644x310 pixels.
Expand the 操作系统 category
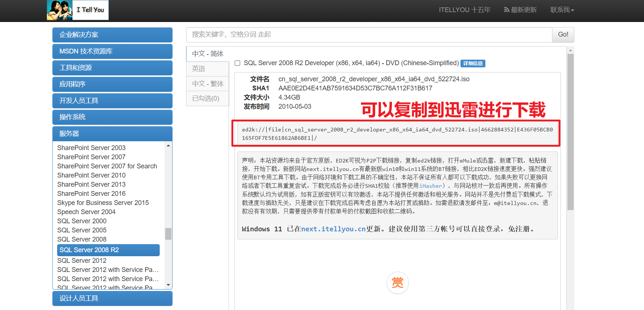click(x=112, y=117)
